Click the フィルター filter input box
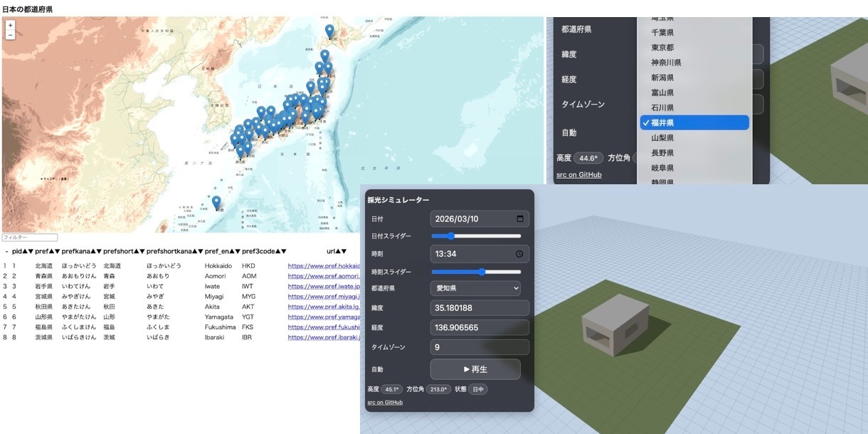Image resolution: width=868 pixels, height=434 pixels. 29,238
